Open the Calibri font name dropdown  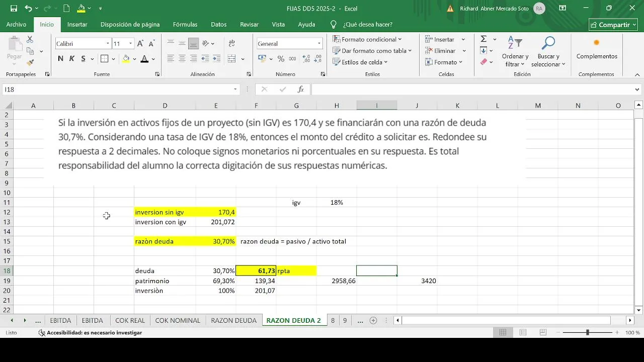click(x=108, y=44)
